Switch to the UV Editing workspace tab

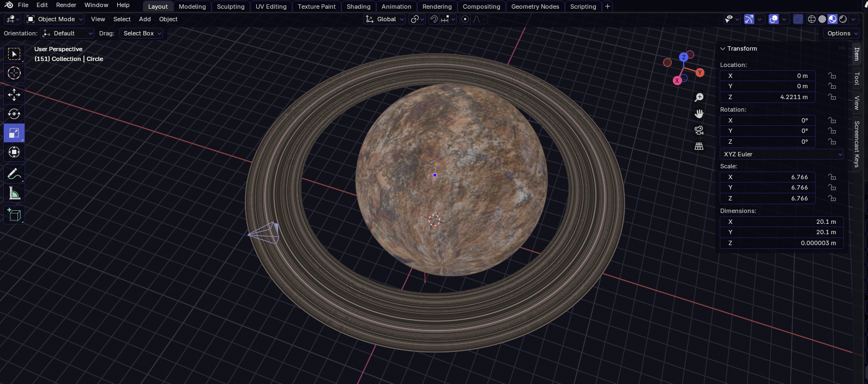point(271,7)
